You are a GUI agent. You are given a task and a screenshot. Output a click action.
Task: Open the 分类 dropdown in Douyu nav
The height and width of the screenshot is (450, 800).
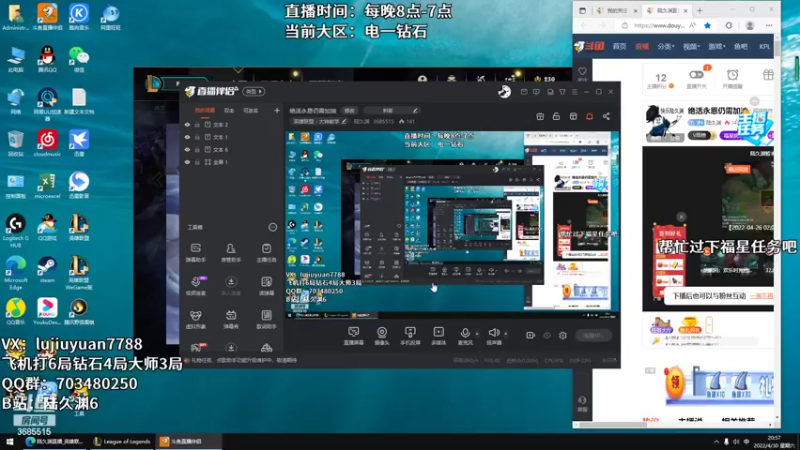click(665, 46)
